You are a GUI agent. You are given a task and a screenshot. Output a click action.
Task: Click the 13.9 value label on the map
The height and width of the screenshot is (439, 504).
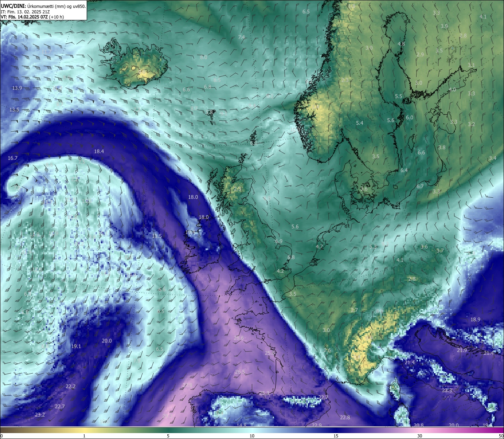click(x=17, y=88)
